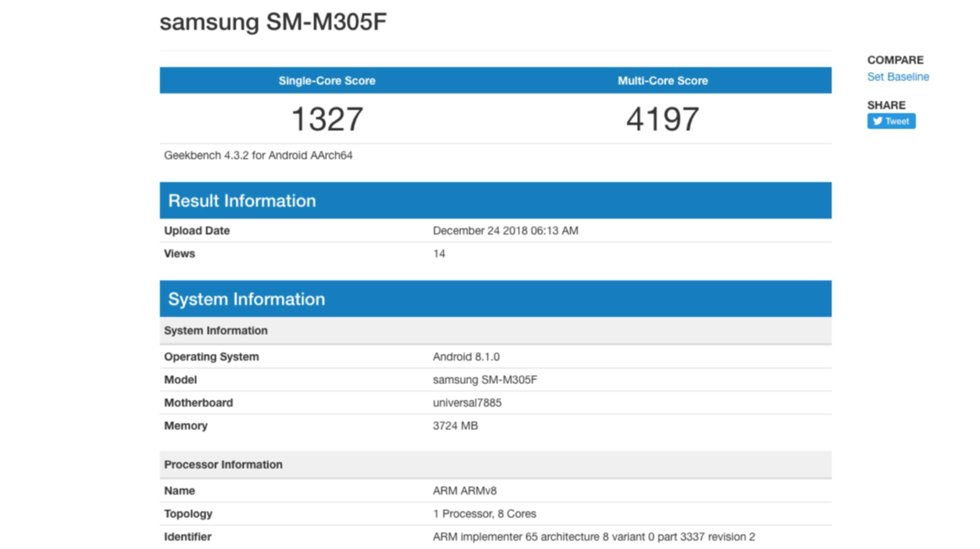Screen dimensions: 980x549
Task: Click the universal7885 motherboard value
Action: pyautogui.click(x=467, y=403)
